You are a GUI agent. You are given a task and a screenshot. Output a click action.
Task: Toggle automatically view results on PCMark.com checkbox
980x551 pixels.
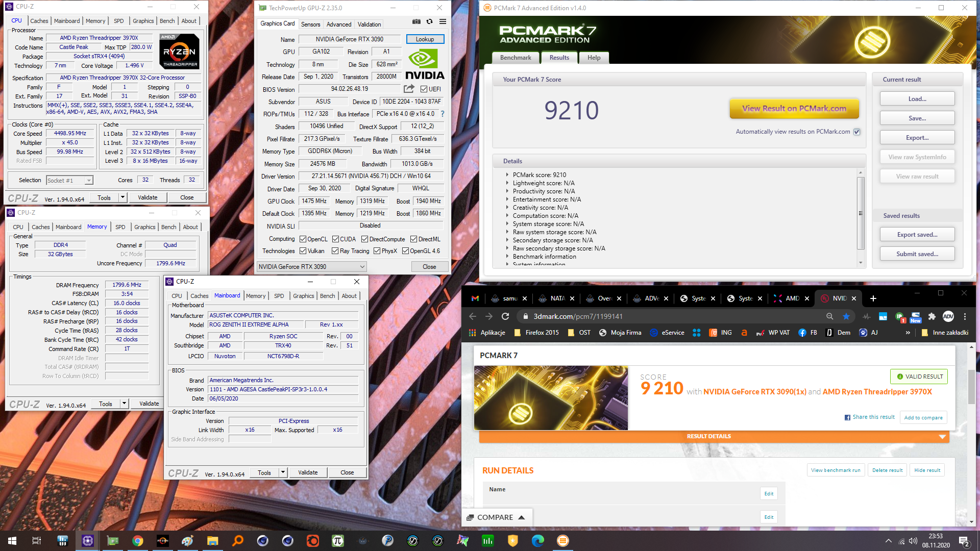point(857,132)
